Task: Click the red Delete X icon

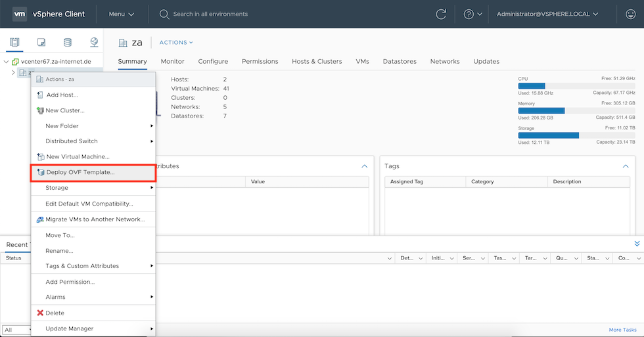Action: click(40, 313)
